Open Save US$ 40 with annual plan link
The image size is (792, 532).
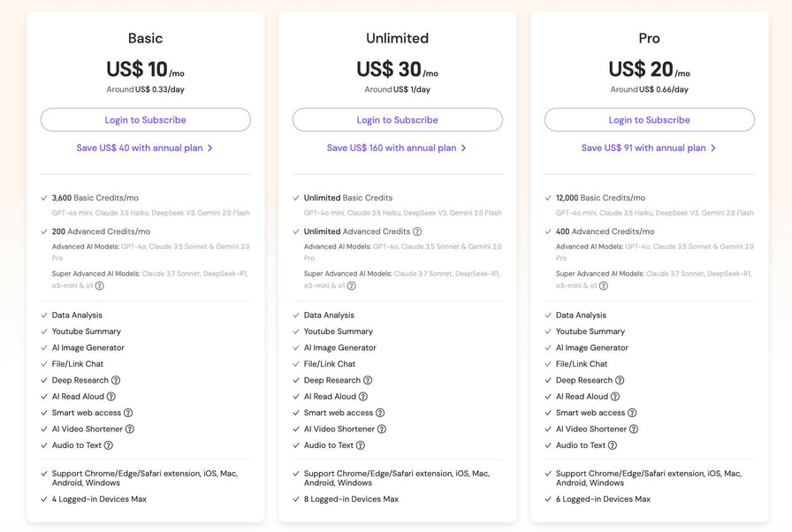145,148
